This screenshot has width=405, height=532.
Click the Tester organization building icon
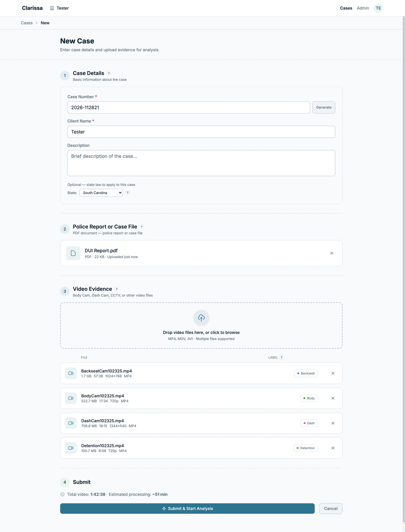coord(52,8)
